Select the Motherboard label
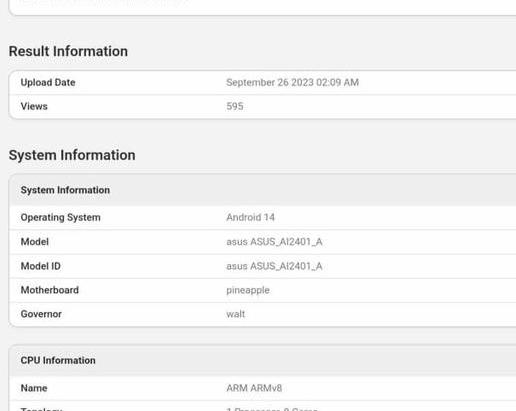This screenshot has width=516, height=411. 50,290
